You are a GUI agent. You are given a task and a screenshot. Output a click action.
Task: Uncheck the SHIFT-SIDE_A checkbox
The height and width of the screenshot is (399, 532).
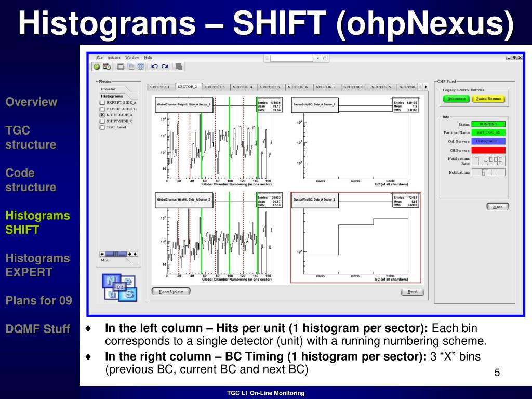coord(102,115)
